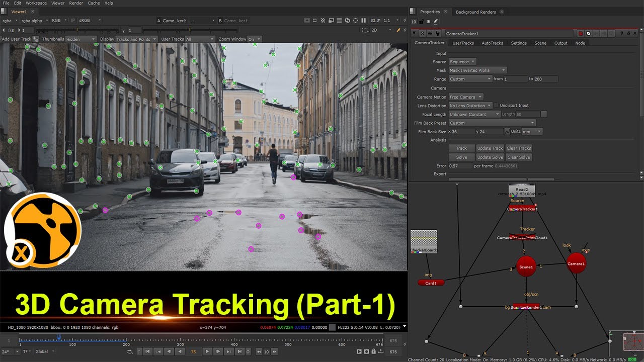The width and height of the screenshot is (644, 362).
Task: Switch to the AutoTracks tab
Action: [492, 43]
